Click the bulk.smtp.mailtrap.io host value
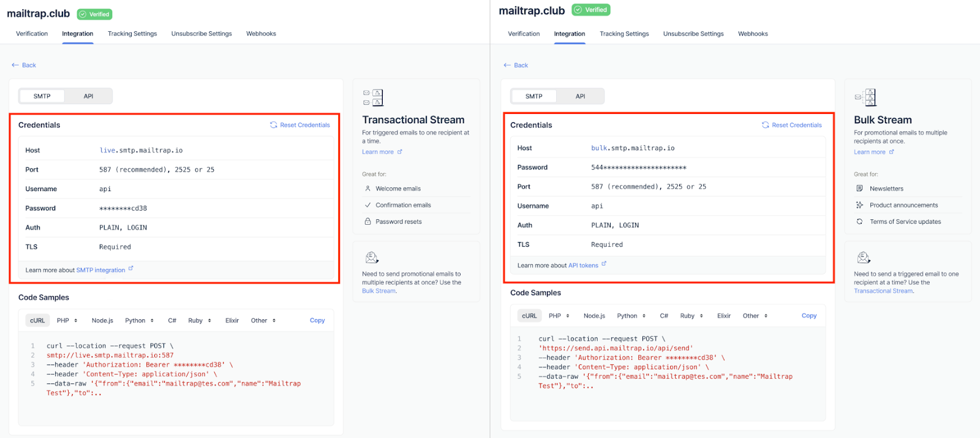This screenshot has height=438, width=980. coord(633,148)
